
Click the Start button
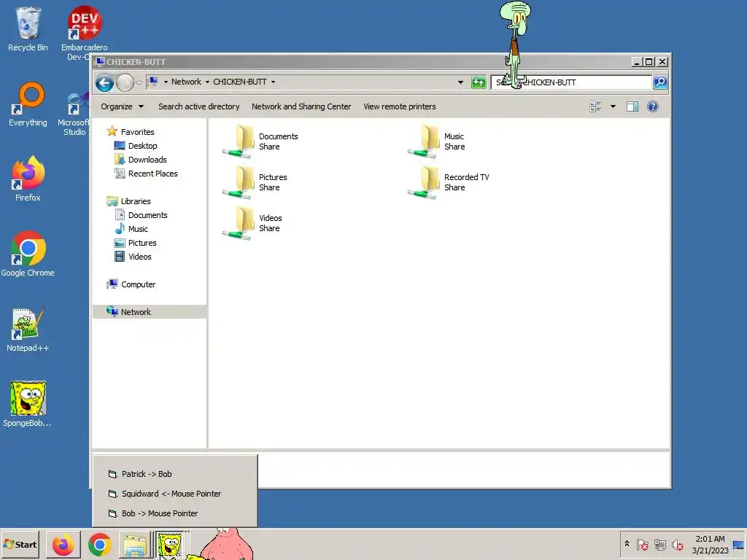[x=20, y=545]
